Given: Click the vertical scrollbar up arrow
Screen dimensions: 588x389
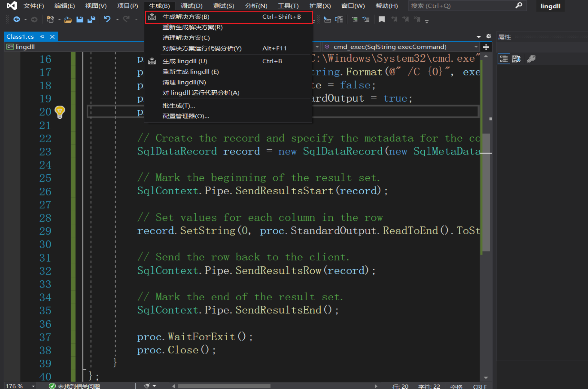Looking at the screenshot, I should click(x=486, y=56).
